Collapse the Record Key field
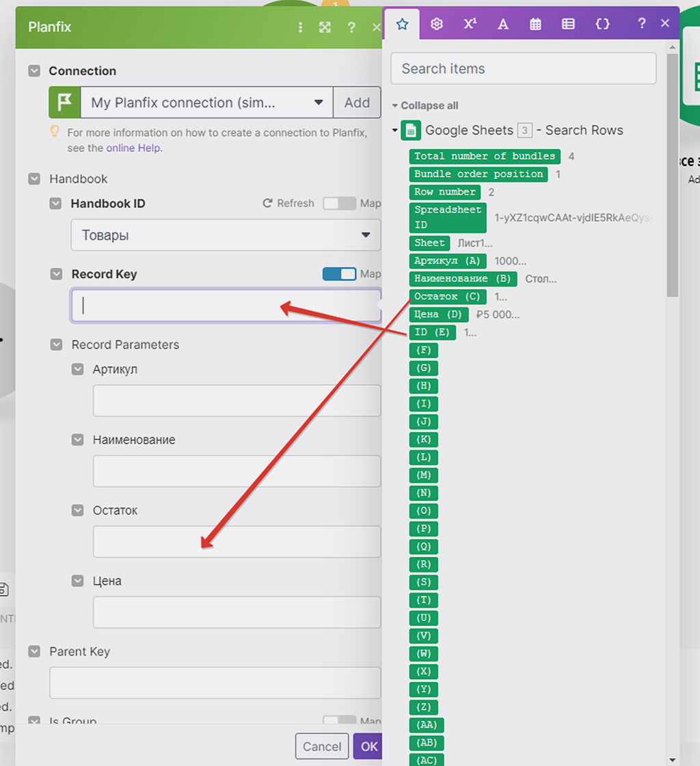700x766 pixels. coord(56,274)
